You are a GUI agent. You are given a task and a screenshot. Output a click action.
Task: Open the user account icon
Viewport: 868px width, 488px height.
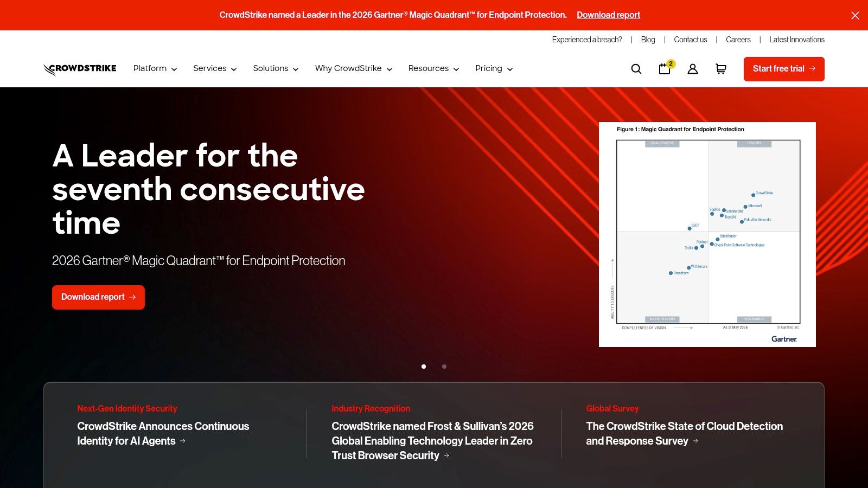pyautogui.click(x=693, y=69)
